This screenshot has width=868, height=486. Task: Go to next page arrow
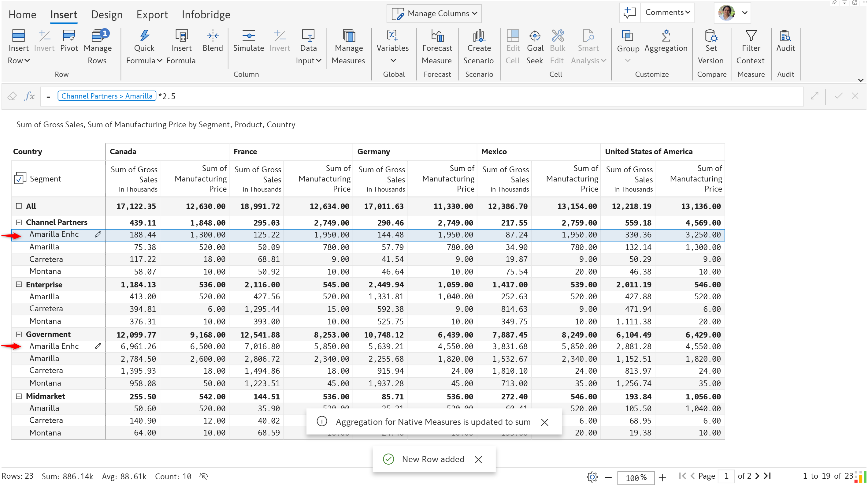tap(757, 476)
